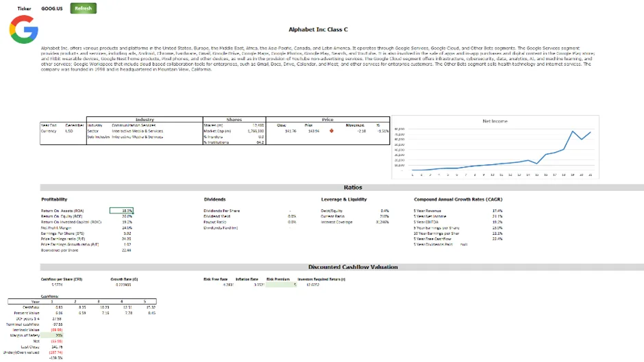
Task: Click the Risk Free Rate label
Action: 216,279
